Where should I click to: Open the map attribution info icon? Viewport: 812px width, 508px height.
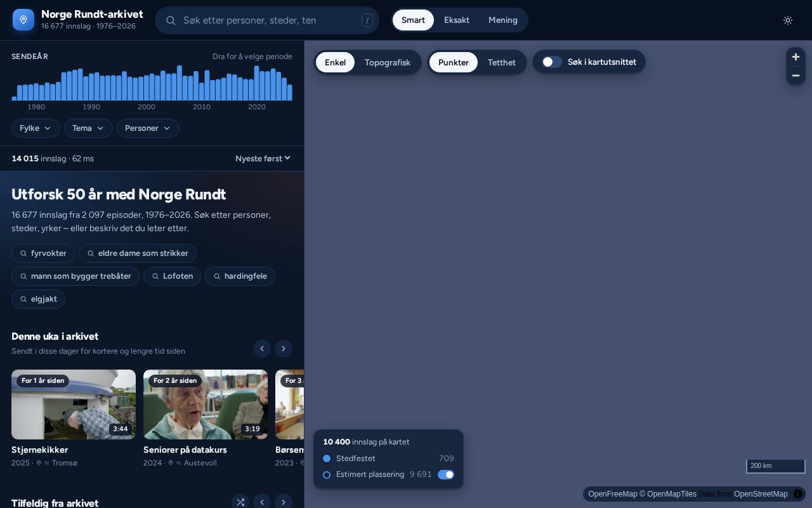tap(798, 494)
